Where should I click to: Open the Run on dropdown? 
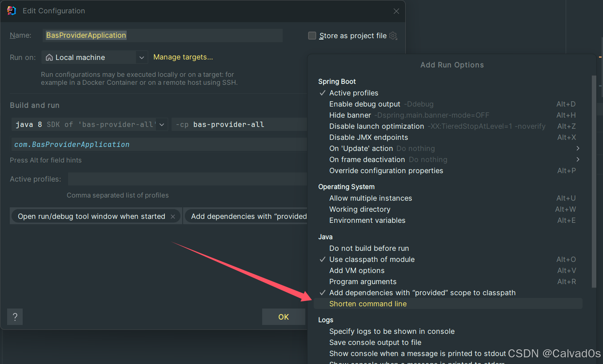click(x=141, y=57)
